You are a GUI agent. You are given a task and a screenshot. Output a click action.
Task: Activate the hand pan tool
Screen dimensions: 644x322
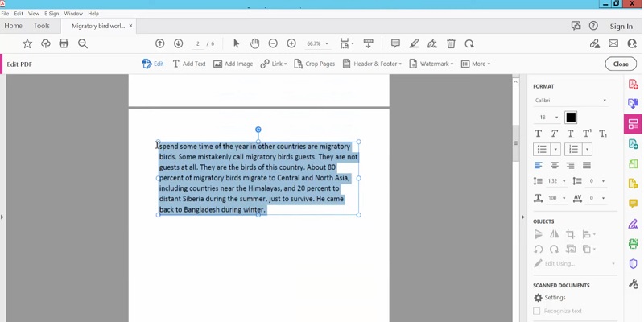click(254, 43)
